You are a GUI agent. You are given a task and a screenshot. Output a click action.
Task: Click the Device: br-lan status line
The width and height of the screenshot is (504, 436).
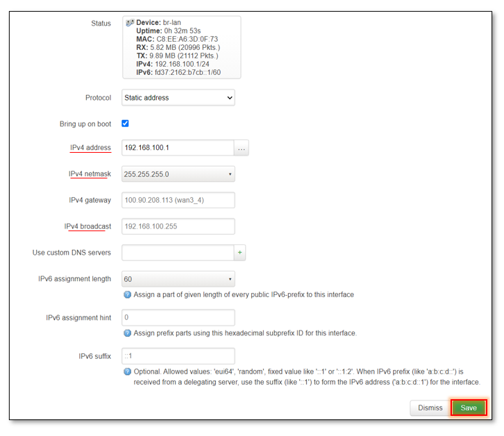[158, 22]
